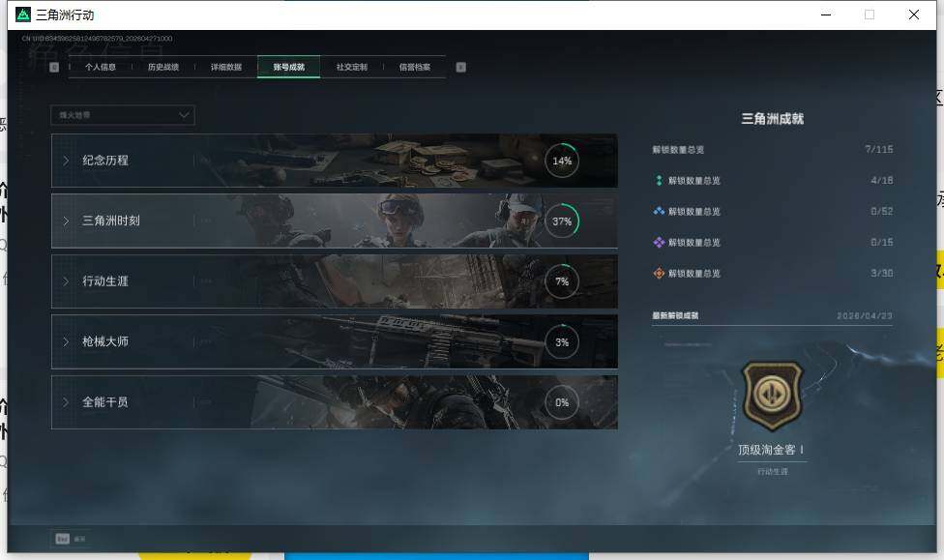Click the 4/18 unlock count

click(882, 180)
